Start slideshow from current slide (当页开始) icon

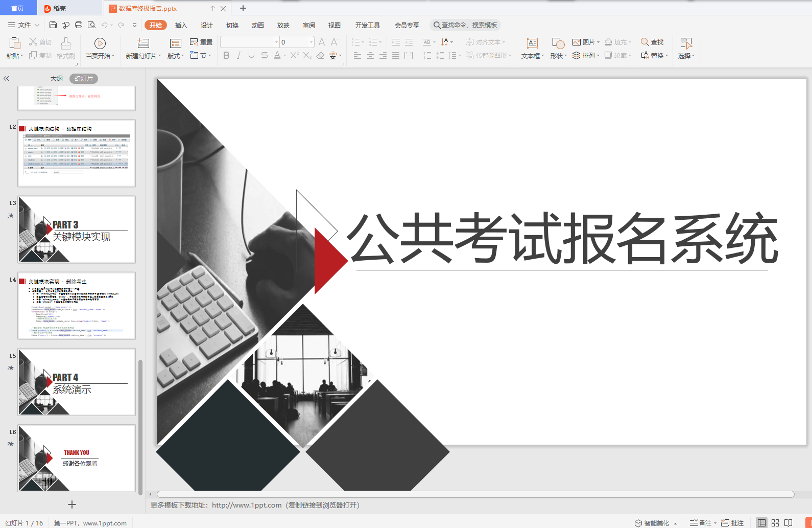click(100, 43)
